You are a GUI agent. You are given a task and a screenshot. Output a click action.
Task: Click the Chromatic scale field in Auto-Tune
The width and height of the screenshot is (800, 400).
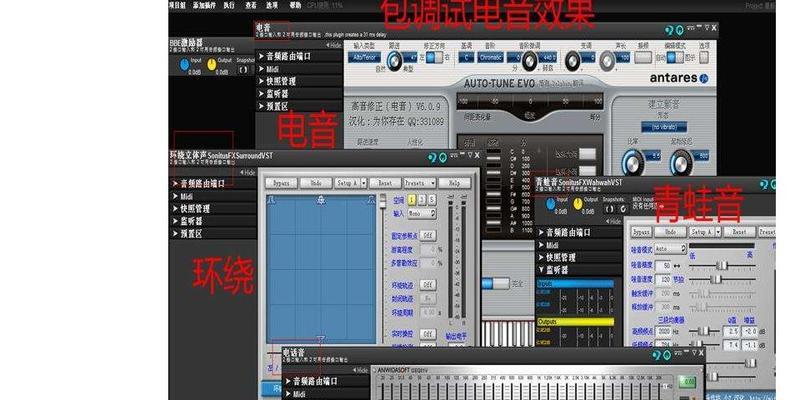click(x=490, y=58)
